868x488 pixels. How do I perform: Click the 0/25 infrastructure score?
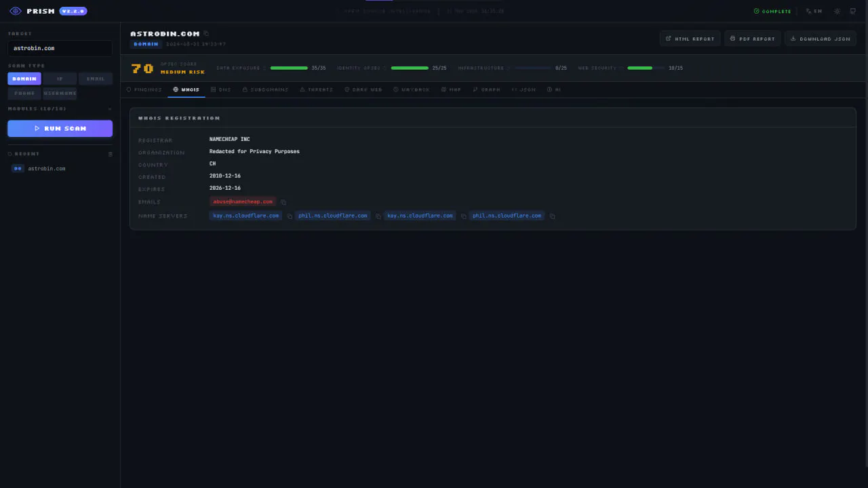click(561, 68)
